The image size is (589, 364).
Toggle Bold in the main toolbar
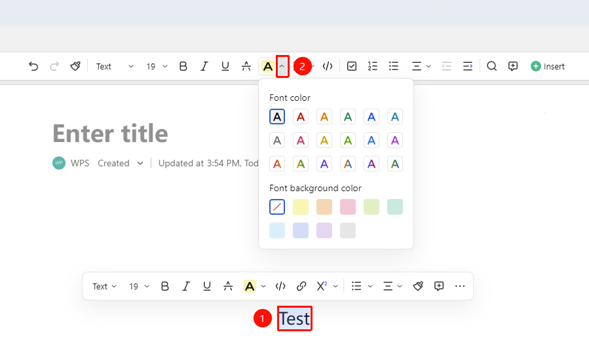click(x=183, y=66)
